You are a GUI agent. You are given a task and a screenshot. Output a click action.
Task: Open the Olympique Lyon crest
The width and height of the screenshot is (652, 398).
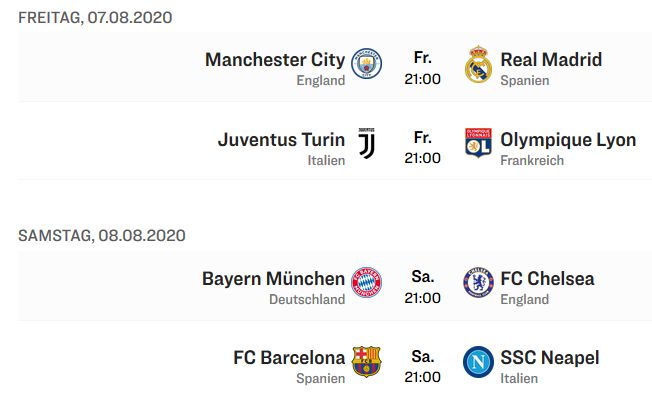click(x=478, y=143)
